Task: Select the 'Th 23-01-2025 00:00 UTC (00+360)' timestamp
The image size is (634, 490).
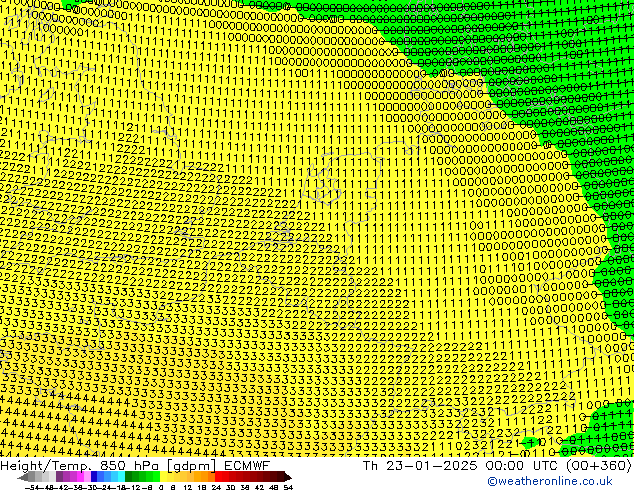Action: point(497,465)
